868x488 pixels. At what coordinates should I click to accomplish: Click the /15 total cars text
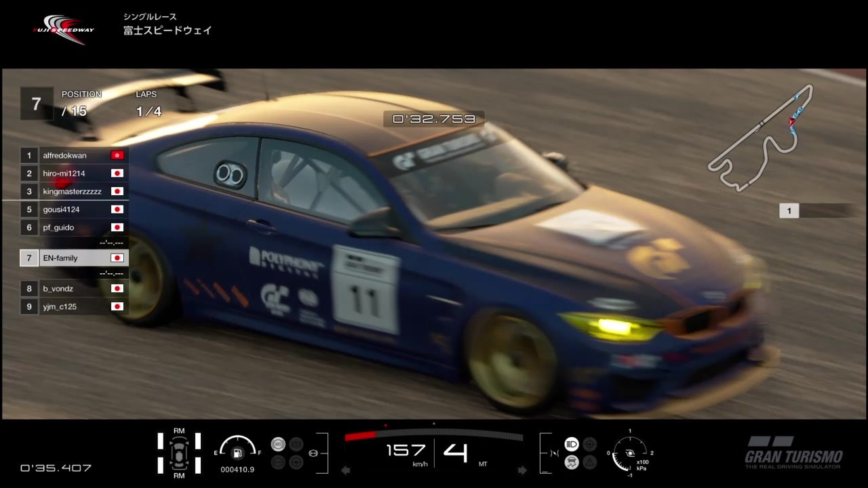point(75,111)
